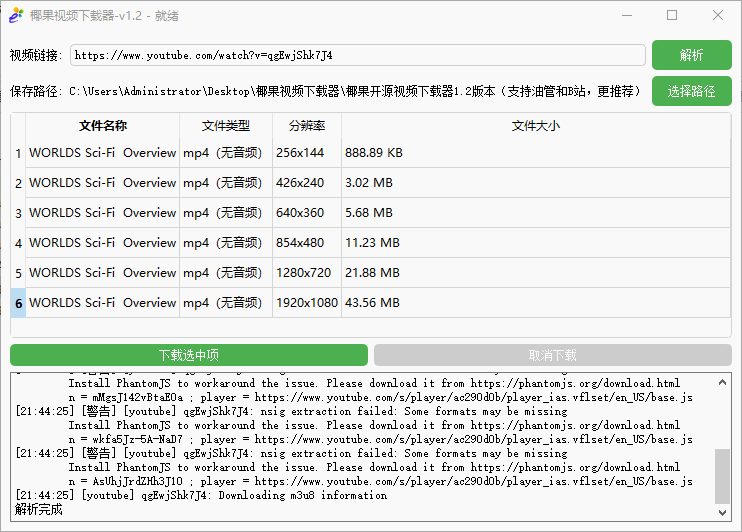Screen dimensions: 742x532
Task: Click the 取消下载 cancel download button
Action: pos(553,355)
